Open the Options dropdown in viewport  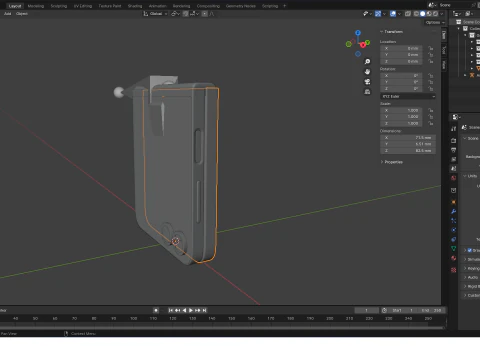[x=435, y=22]
